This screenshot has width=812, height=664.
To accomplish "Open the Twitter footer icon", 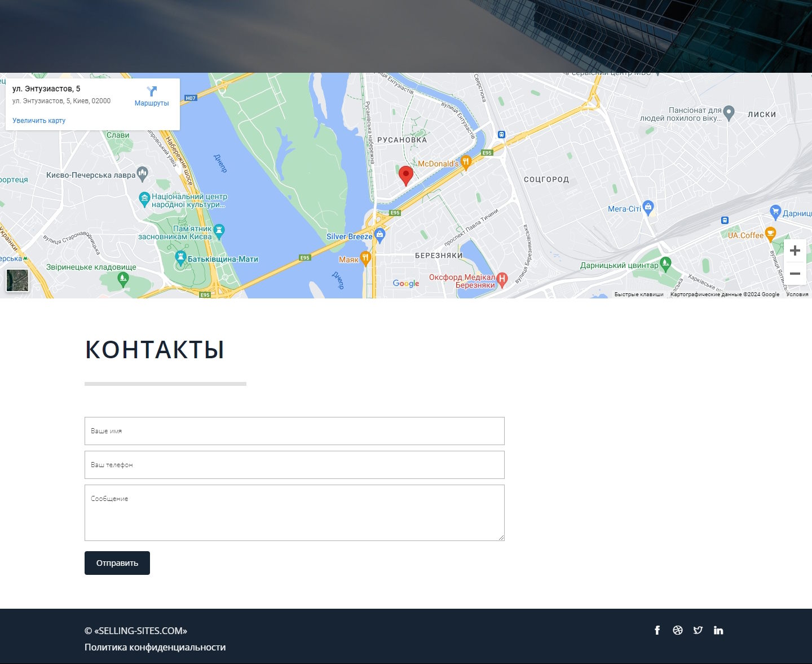I will point(698,630).
